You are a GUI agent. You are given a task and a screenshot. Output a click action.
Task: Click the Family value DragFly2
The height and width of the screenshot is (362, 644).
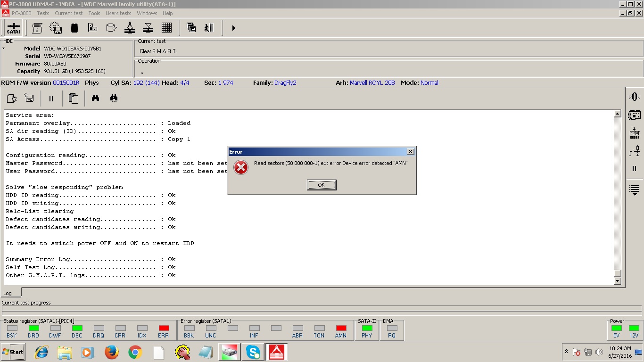tap(285, 83)
